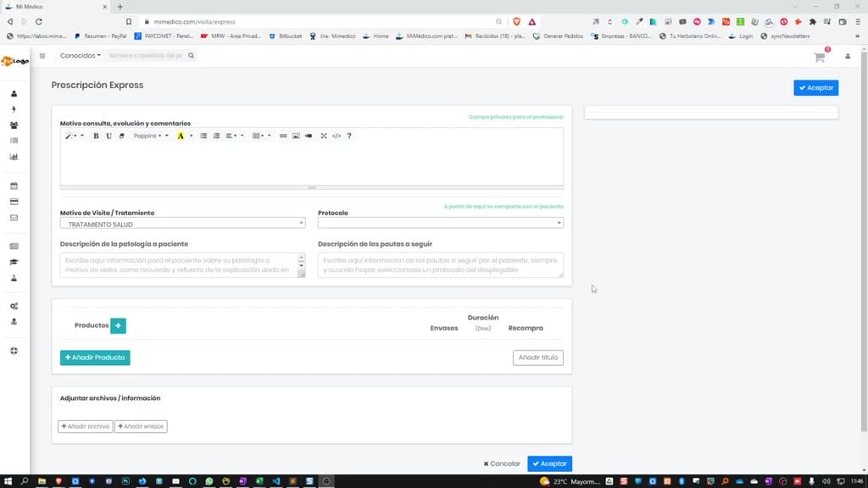Toggle underline in the comments editor
This screenshot has height=488, width=868.
108,136
